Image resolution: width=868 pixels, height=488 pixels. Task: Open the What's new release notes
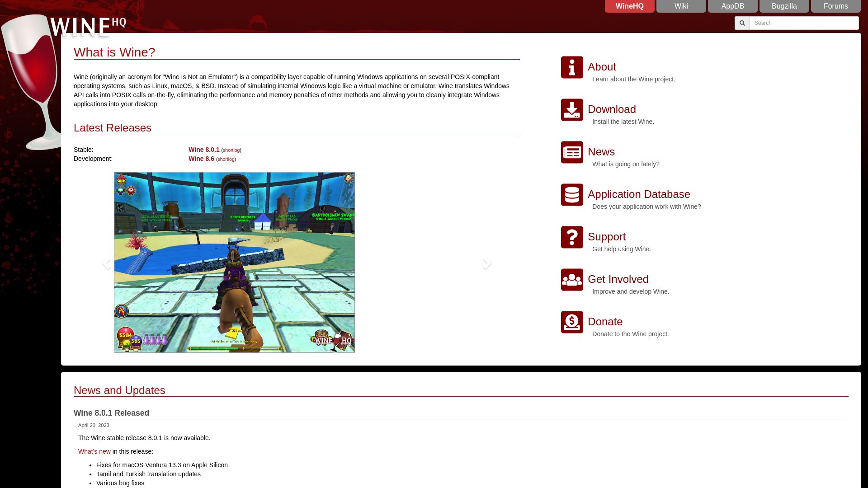point(94,451)
